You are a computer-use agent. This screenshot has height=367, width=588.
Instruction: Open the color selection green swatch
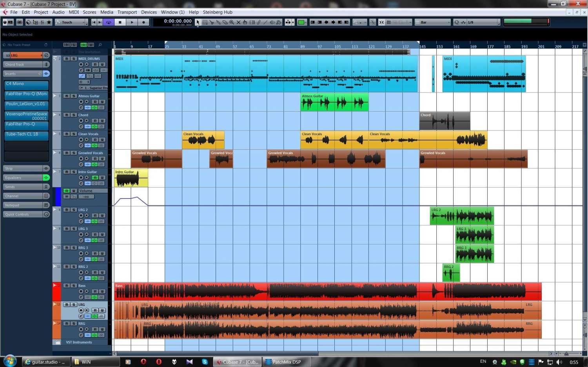point(301,22)
